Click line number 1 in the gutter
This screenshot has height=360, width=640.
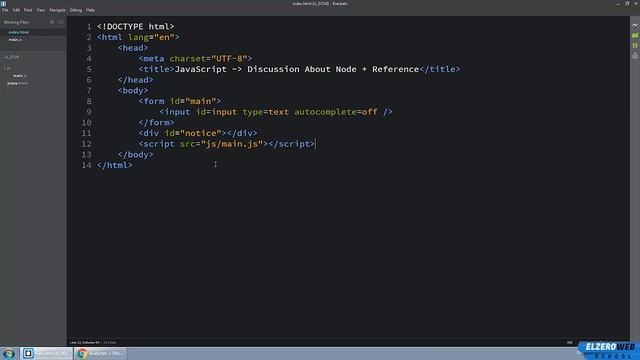coord(89,27)
